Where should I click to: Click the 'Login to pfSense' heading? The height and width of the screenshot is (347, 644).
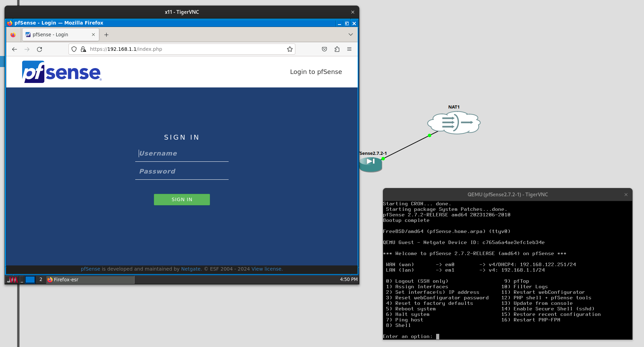316,72
